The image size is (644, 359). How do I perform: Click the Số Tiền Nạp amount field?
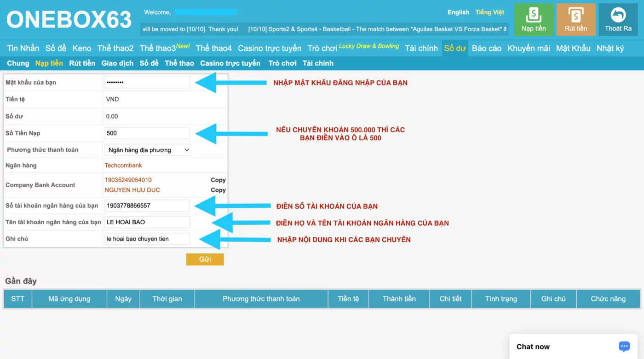[147, 133]
